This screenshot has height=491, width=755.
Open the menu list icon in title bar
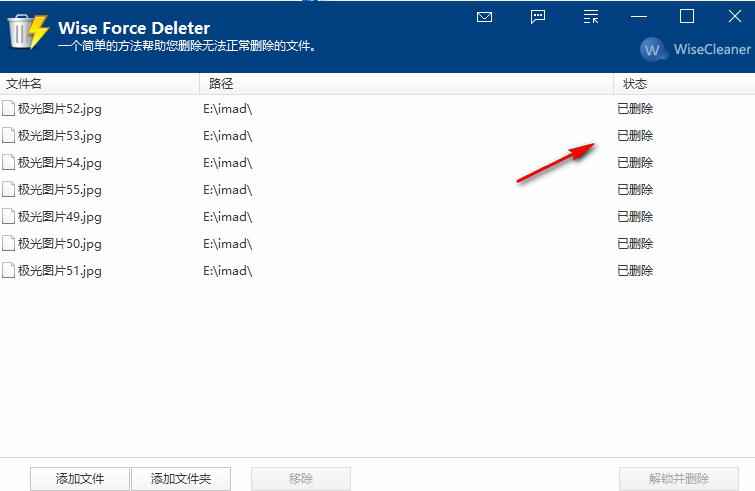(x=591, y=17)
